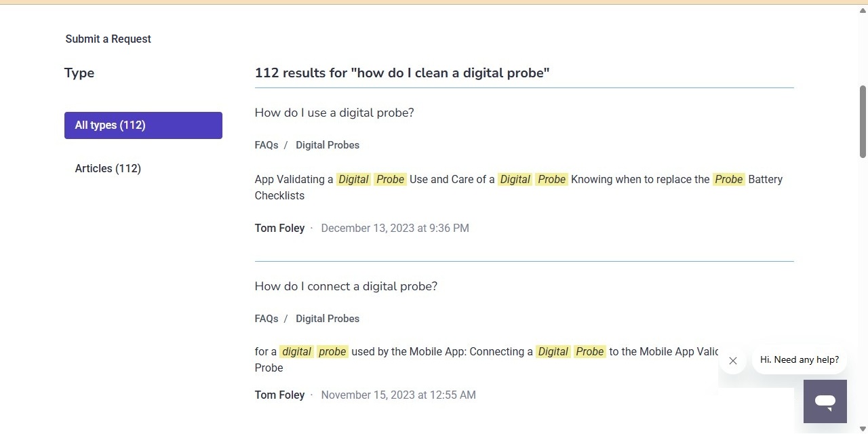Click the November 15, 2023 timestamp

tap(398, 395)
